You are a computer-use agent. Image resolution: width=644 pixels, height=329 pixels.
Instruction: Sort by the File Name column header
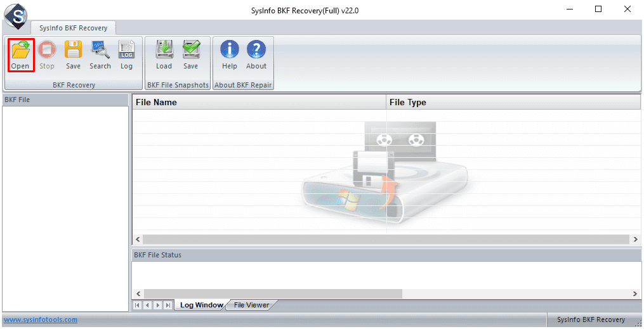pos(259,102)
